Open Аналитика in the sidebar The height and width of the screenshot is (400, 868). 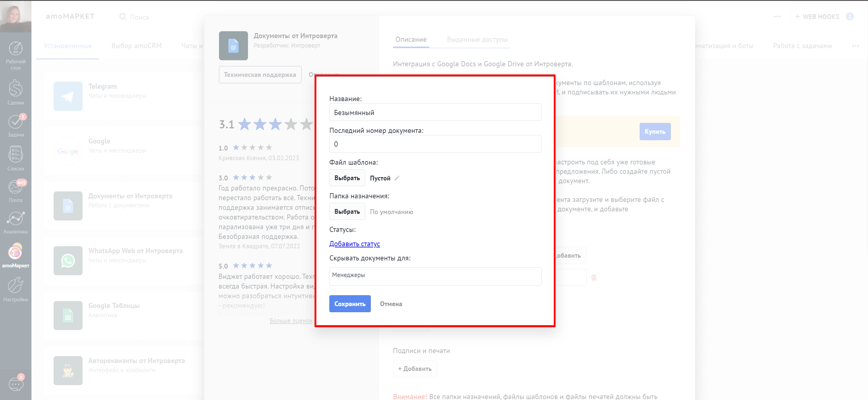(x=15, y=223)
